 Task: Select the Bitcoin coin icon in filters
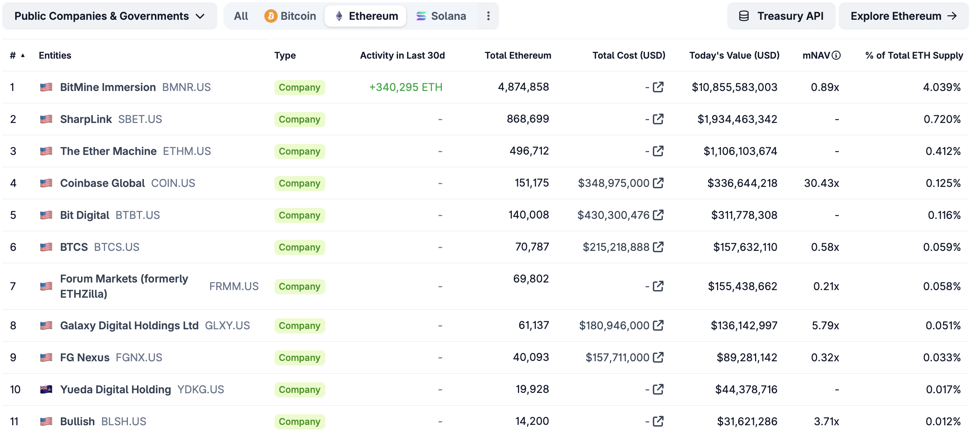pyautogui.click(x=271, y=16)
